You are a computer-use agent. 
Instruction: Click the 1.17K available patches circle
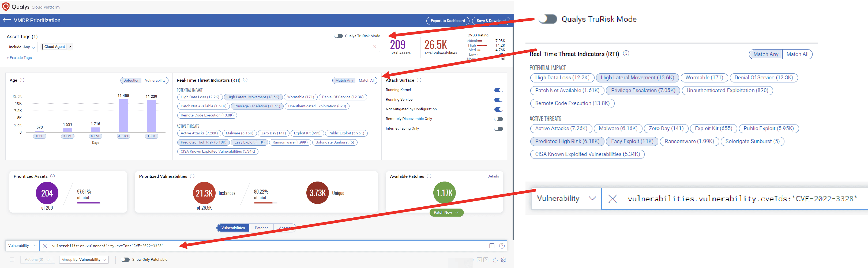click(x=445, y=193)
